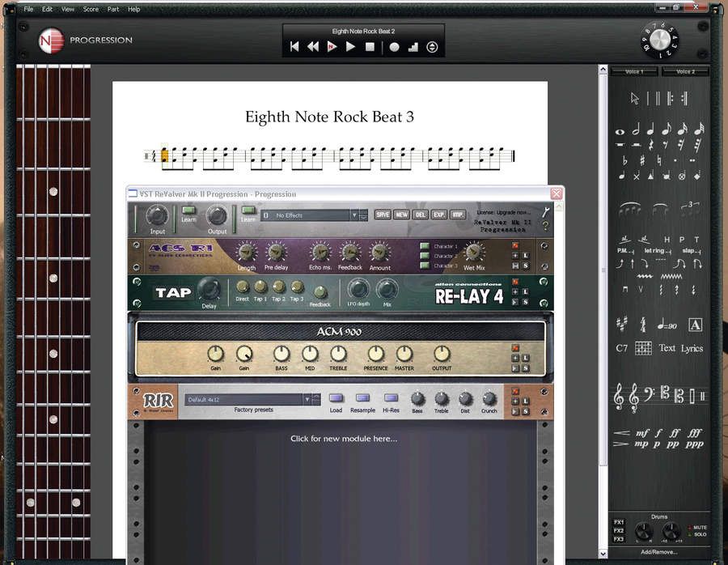
Task: Click Add/Remove... under Drums
Action: (658, 552)
